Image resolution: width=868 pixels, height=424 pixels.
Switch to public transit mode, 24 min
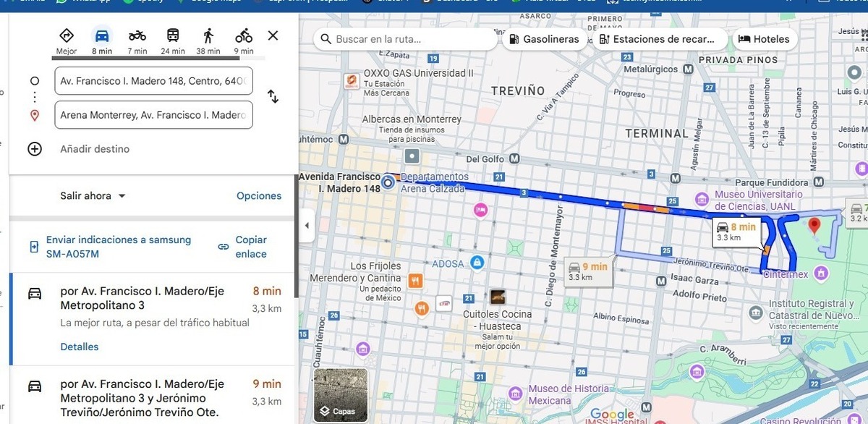tap(173, 41)
